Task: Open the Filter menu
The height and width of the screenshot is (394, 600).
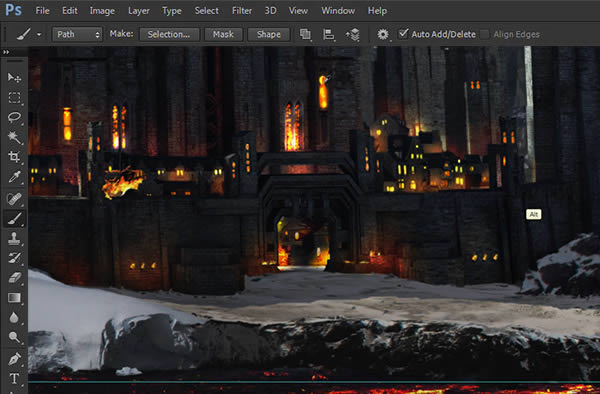Action: pos(242,11)
